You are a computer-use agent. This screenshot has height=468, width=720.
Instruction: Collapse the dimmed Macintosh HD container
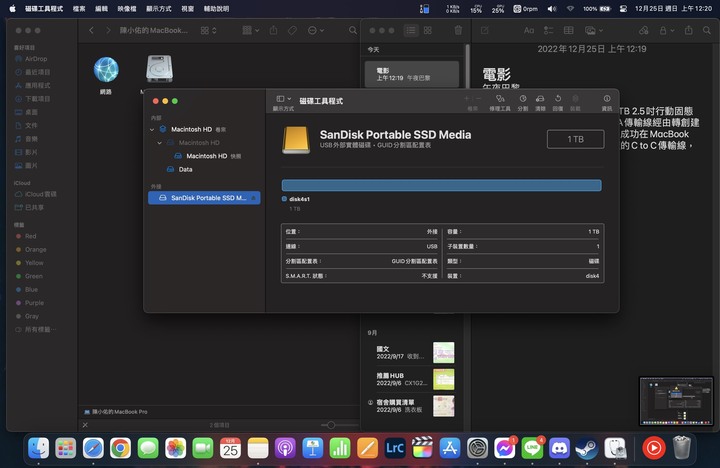(x=159, y=143)
